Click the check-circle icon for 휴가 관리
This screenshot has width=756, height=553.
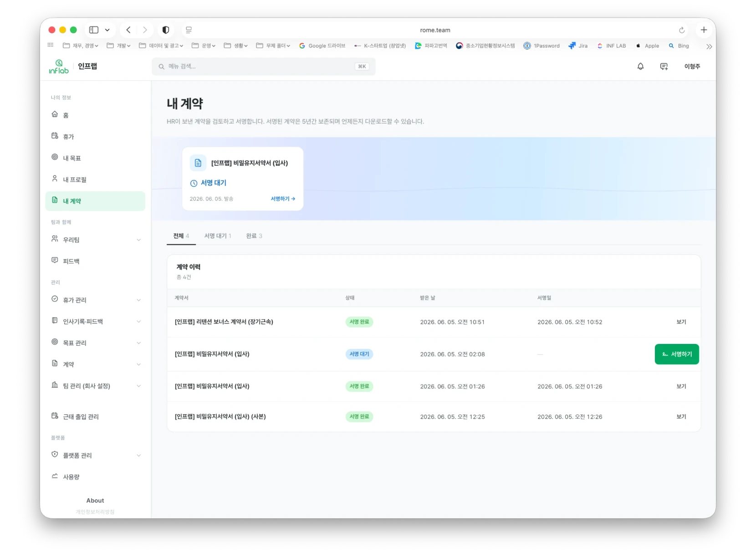pyautogui.click(x=55, y=299)
